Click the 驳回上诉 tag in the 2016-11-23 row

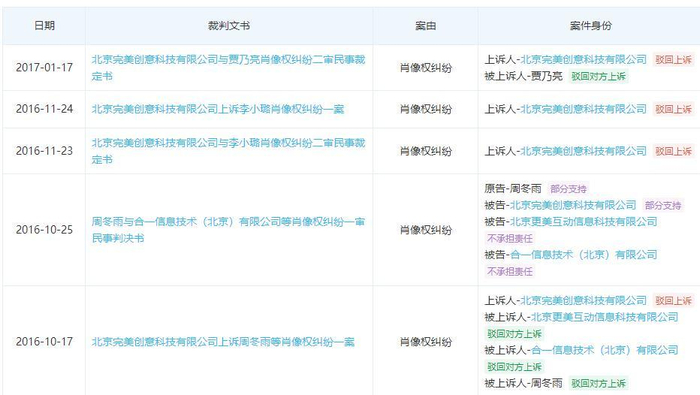tap(673, 151)
